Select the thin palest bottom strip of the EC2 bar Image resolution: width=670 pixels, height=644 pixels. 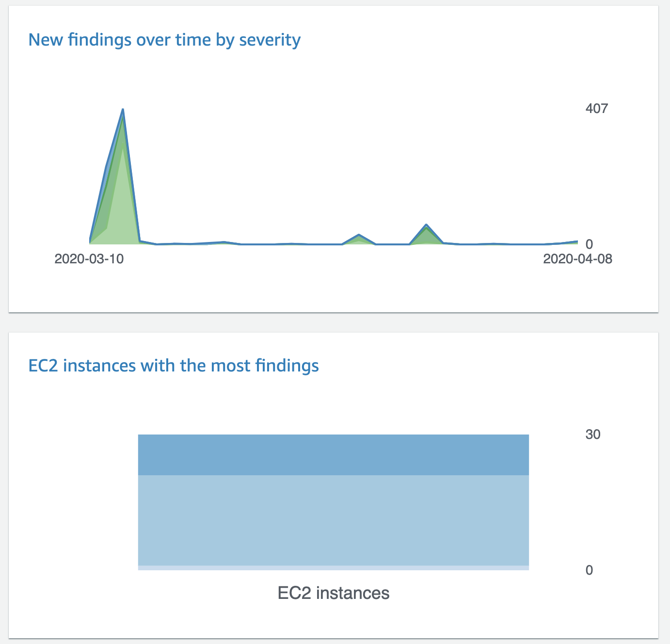click(x=334, y=568)
